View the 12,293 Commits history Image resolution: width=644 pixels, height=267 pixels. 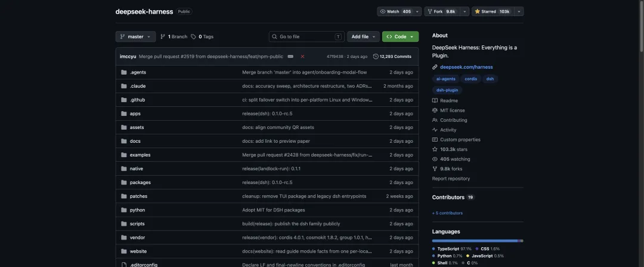pyautogui.click(x=392, y=56)
